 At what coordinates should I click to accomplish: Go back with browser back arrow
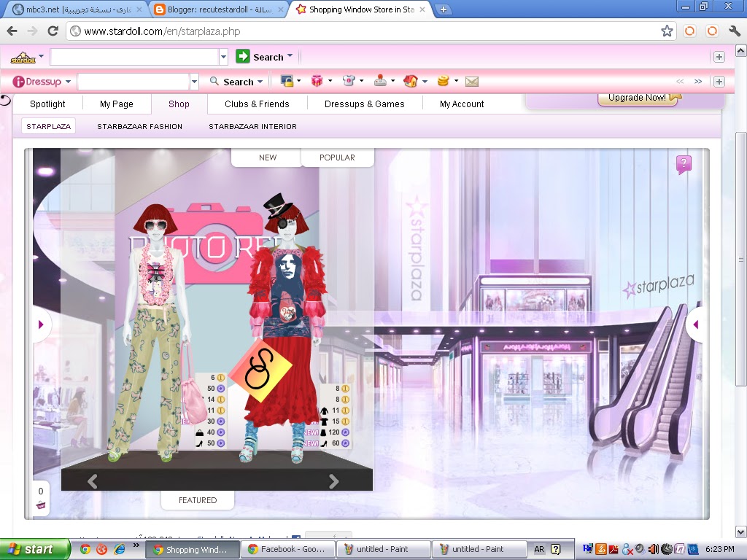12,31
